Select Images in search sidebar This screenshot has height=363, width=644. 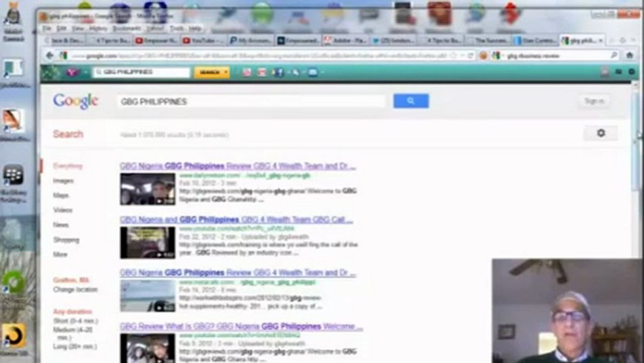coord(63,180)
